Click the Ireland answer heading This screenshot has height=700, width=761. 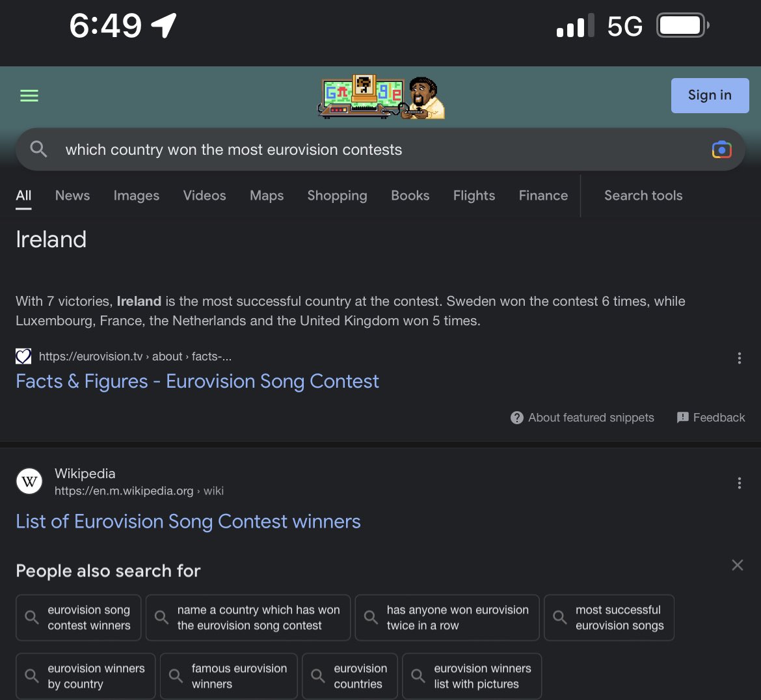51,239
